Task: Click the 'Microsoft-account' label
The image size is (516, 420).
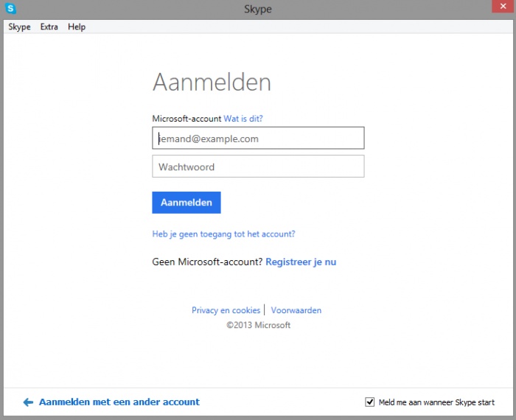Action: point(186,119)
